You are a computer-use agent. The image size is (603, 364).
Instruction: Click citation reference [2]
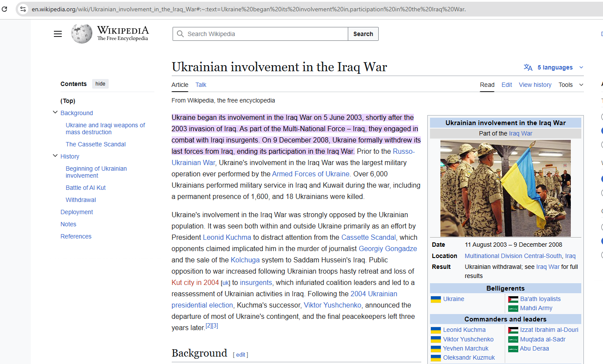point(209,326)
